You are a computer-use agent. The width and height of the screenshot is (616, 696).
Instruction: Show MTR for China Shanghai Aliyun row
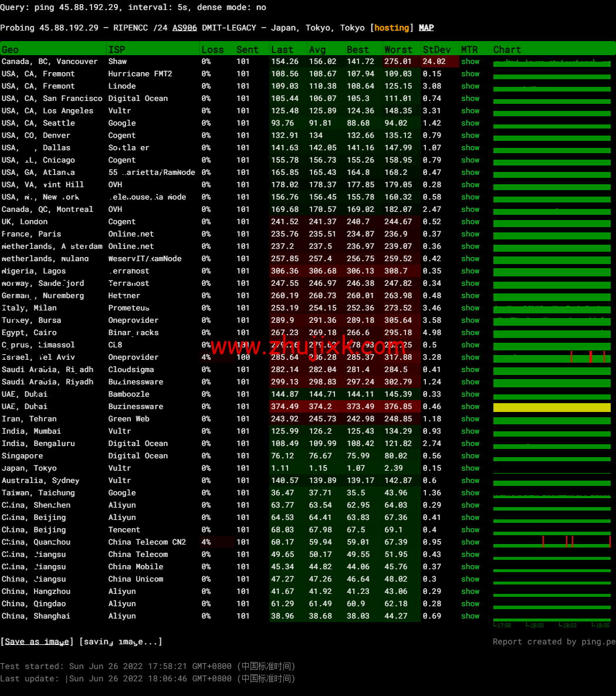click(470, 616)
